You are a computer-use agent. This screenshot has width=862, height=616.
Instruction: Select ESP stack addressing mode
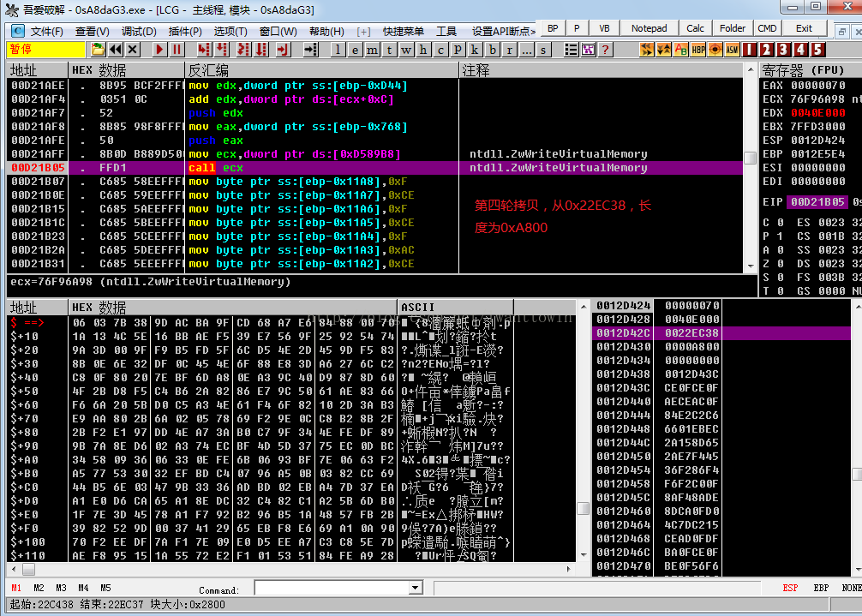point(790,588)
